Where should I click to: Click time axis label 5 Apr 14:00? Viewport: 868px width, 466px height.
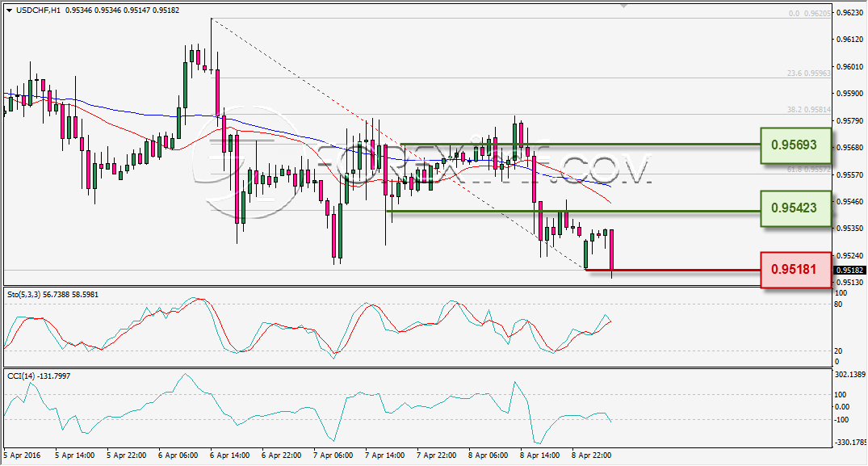75,455
